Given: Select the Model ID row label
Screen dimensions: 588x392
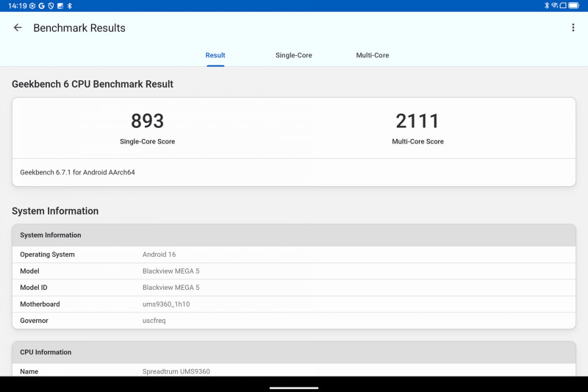Looking at the screenshot, I should tap(34, 288).
